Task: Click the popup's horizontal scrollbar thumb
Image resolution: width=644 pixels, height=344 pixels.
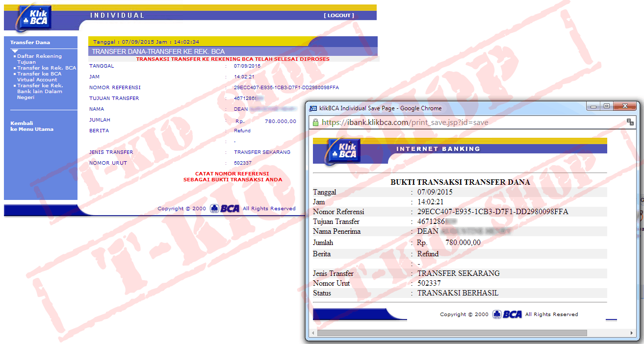Action: (451, 333)
